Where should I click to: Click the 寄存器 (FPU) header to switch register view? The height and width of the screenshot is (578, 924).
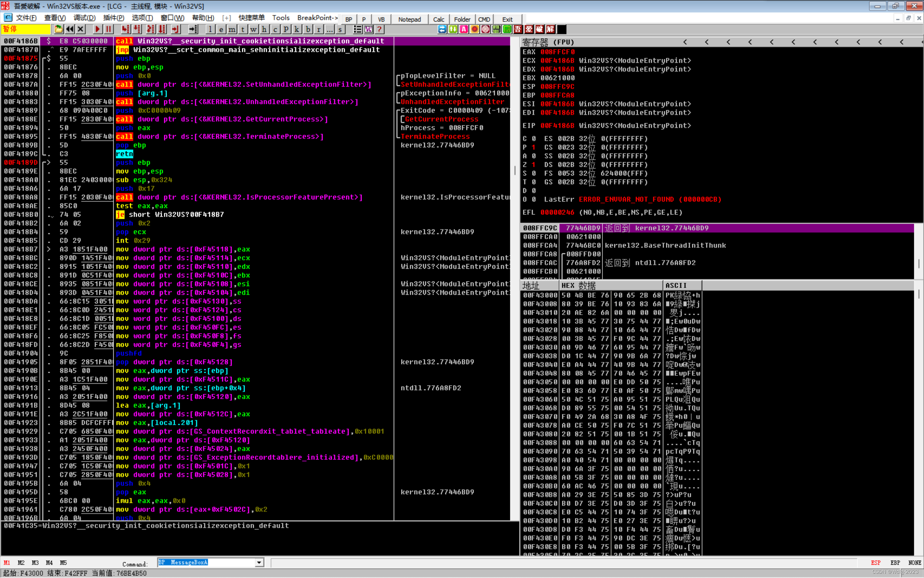point(548,42)
